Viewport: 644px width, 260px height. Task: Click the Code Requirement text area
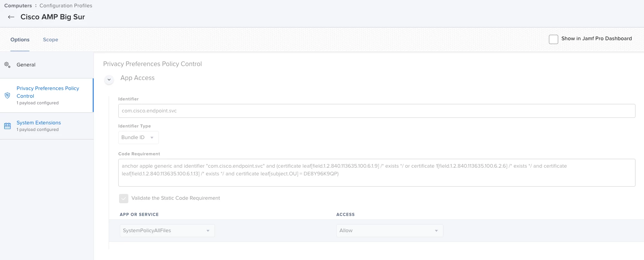377,173
